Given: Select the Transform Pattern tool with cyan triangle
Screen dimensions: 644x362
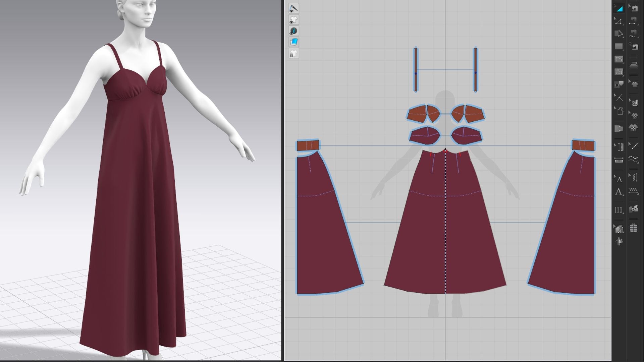Looking at the screenshot, I should [619, 8].
